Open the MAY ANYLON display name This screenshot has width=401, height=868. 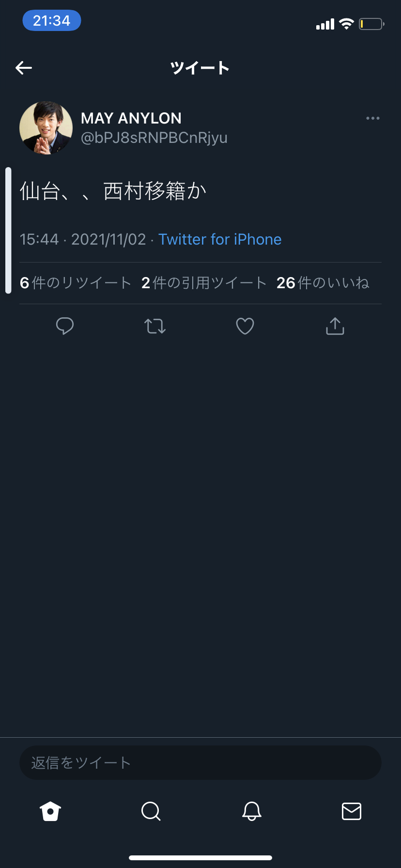(x=131, y=118)
